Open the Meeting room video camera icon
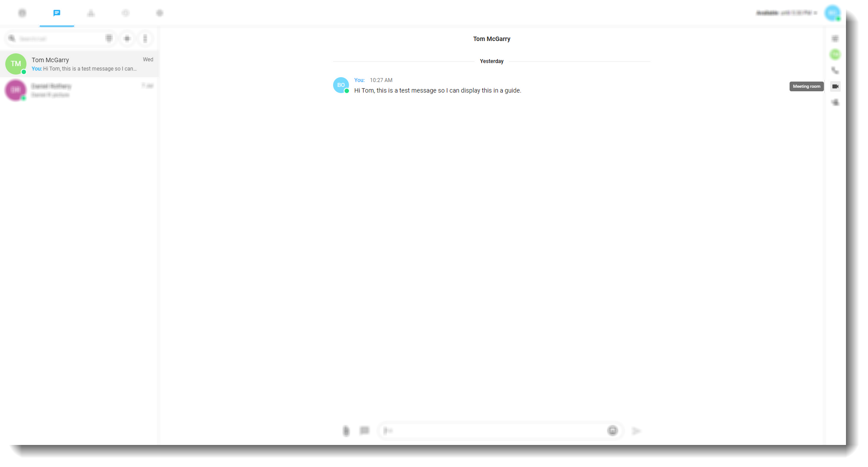The width and height of the screenshot is (868, 467). (835, 86)
